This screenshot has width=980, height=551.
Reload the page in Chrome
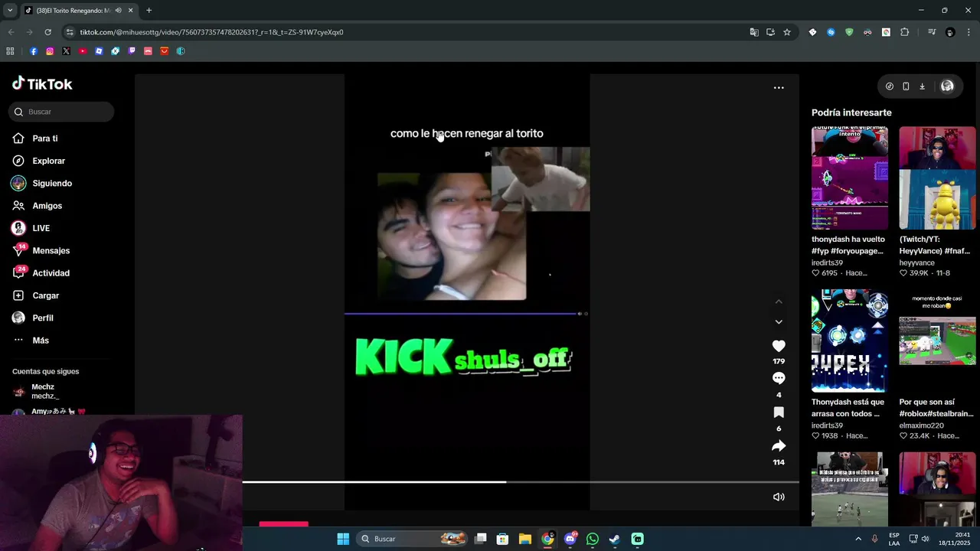coord(47,32)
